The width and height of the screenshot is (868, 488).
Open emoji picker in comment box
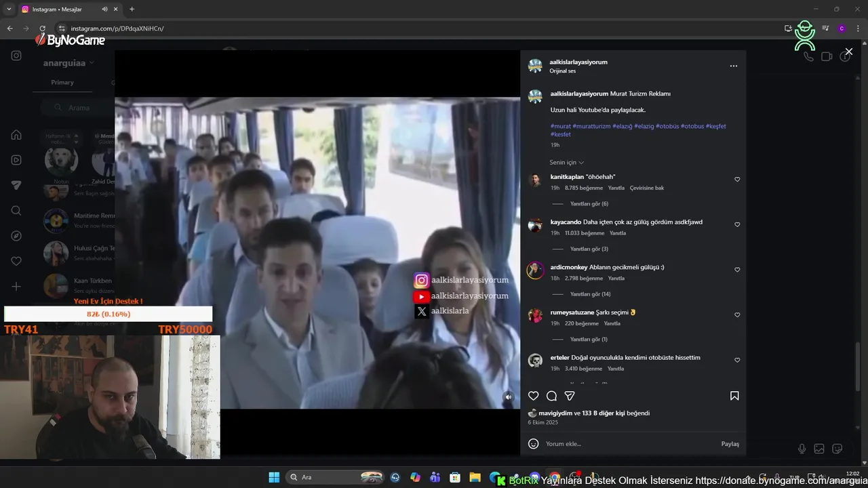point(534,444)
